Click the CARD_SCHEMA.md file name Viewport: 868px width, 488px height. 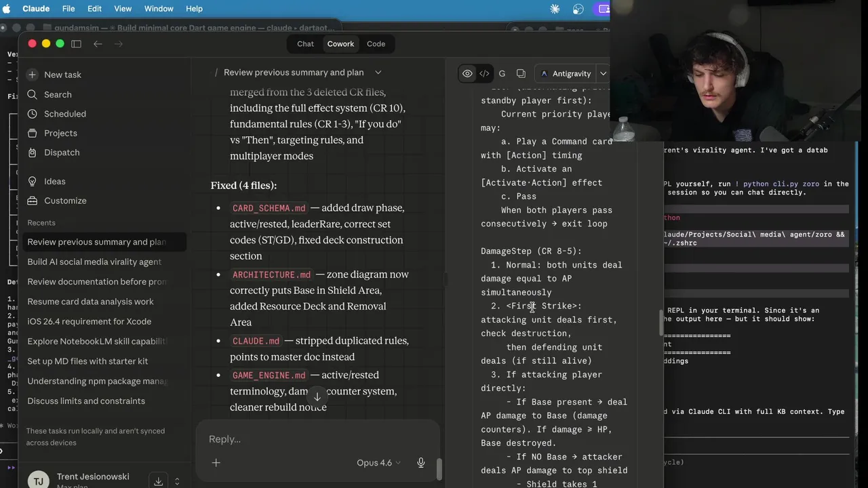point(269,208)
